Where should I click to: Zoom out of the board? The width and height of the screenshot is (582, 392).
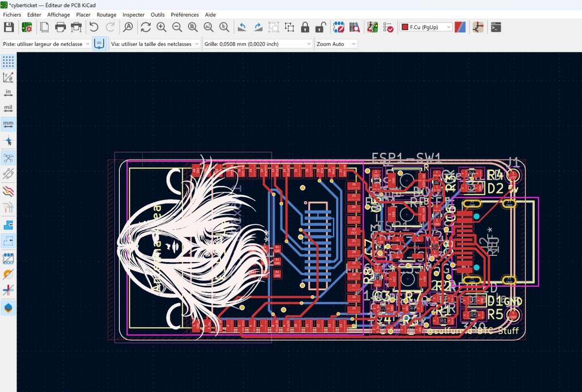pyautogui.click(x=177, y=27)
